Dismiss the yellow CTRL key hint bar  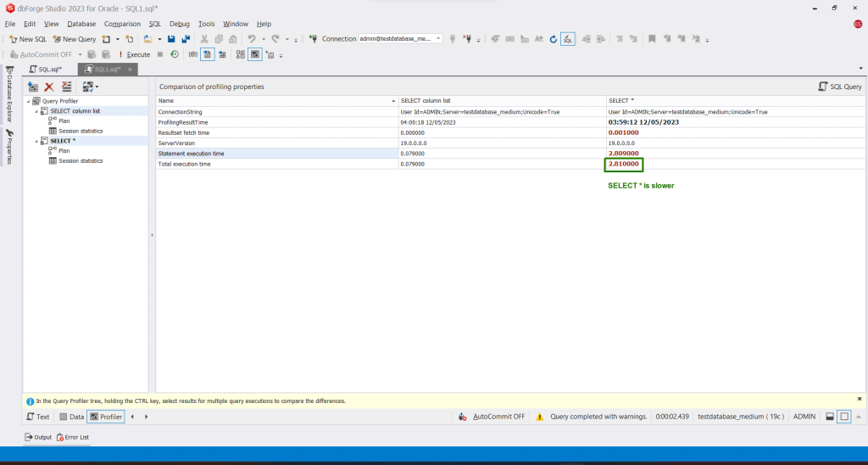tap(860, 399)
